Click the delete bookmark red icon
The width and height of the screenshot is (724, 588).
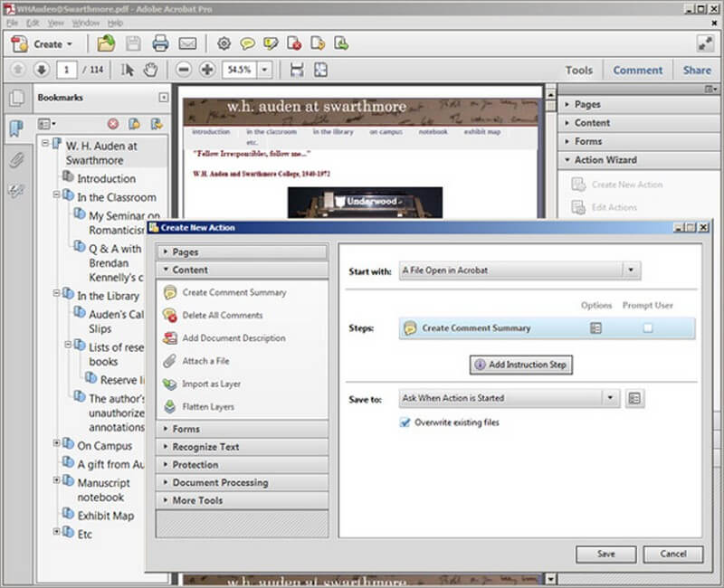[112, 124]
